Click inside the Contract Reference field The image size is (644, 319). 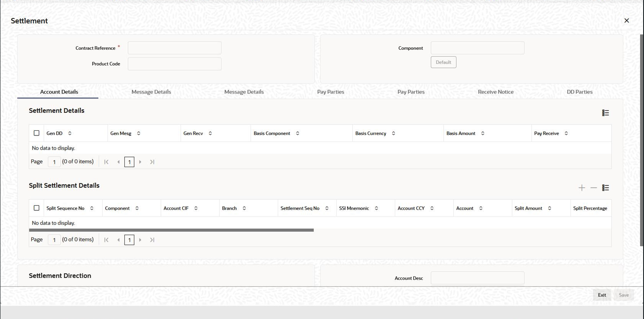point(174,48)
